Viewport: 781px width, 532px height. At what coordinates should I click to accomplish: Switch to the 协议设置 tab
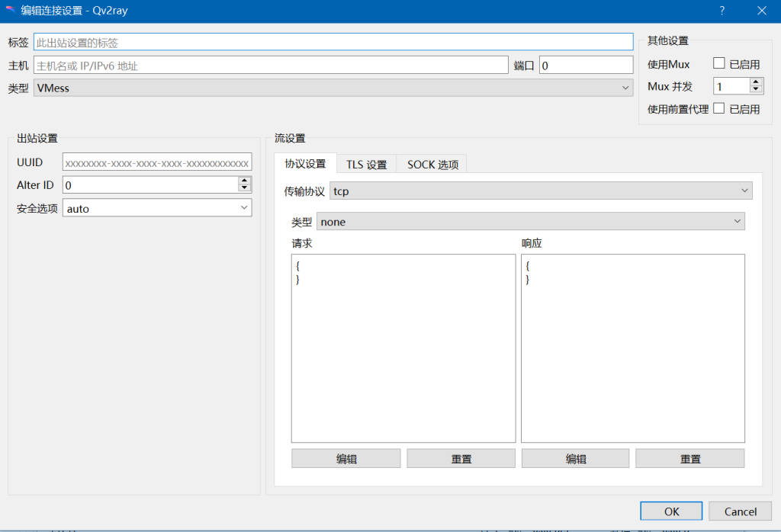pyautogui.click(x=305, y=163)
